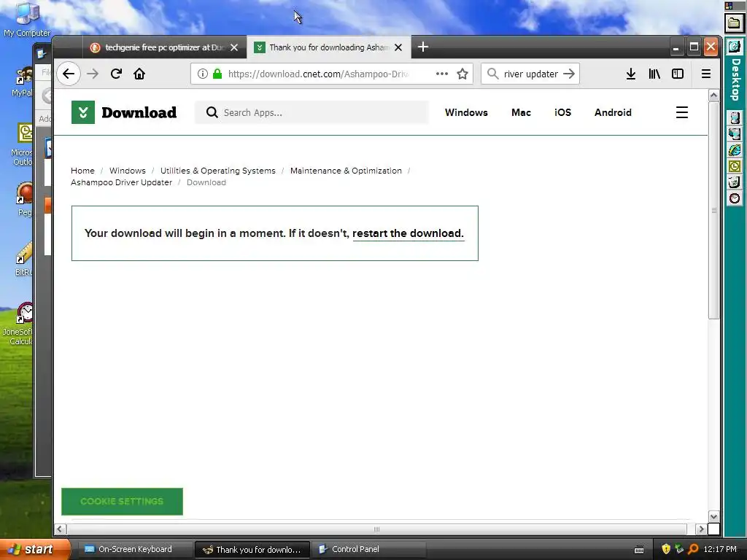Open the browser hamburger menu
The height and width of the screenshot is (560, 747).
706,74
